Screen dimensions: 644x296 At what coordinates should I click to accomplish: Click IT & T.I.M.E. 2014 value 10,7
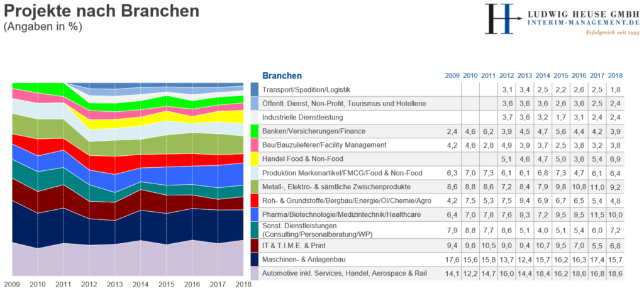(x=543, y=246)
